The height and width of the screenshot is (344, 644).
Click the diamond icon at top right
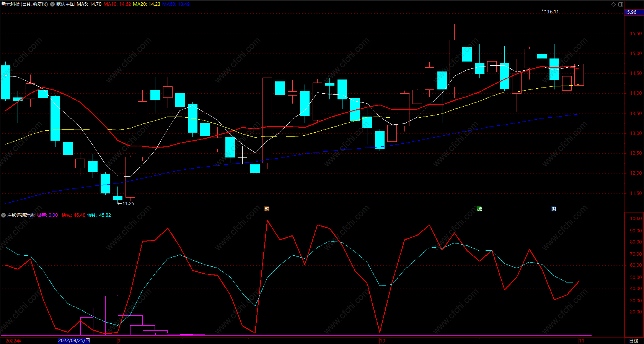614,4
